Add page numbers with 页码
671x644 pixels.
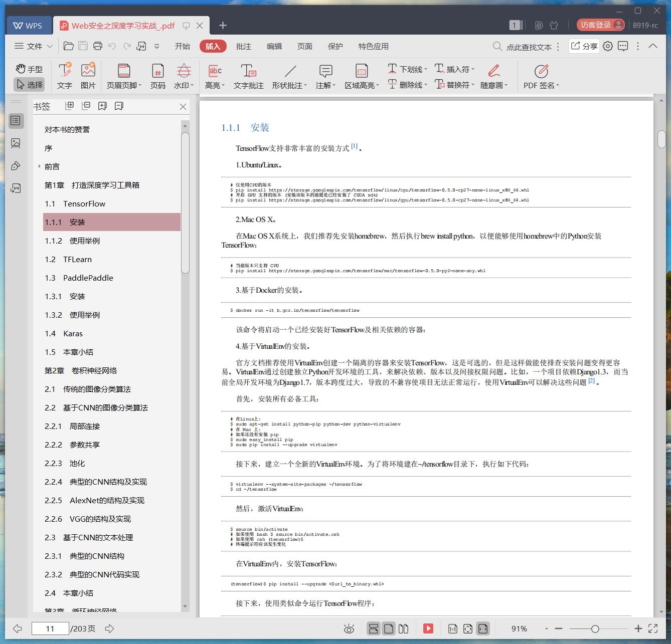click(158, 76)
